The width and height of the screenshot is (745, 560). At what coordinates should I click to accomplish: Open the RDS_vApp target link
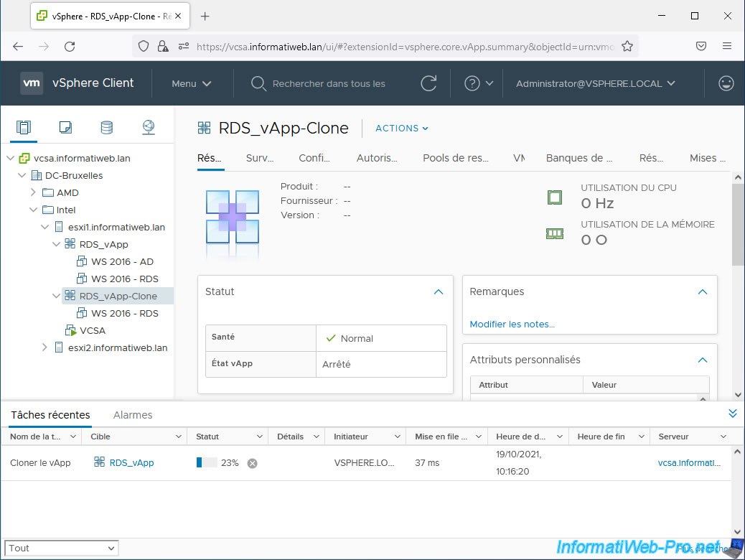(131, 463)
